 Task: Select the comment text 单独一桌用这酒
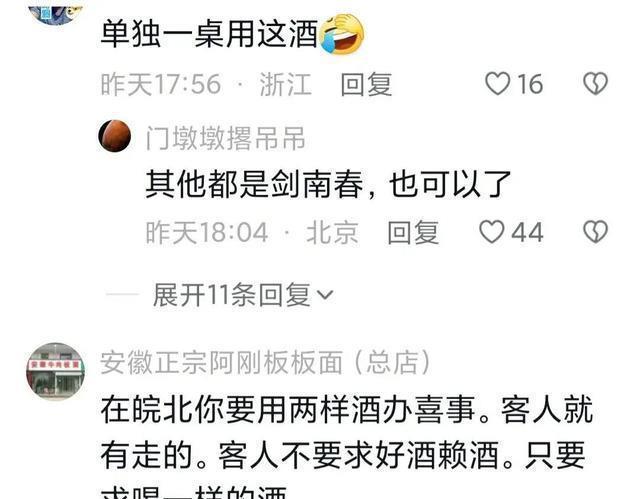(x=209, y=34)
